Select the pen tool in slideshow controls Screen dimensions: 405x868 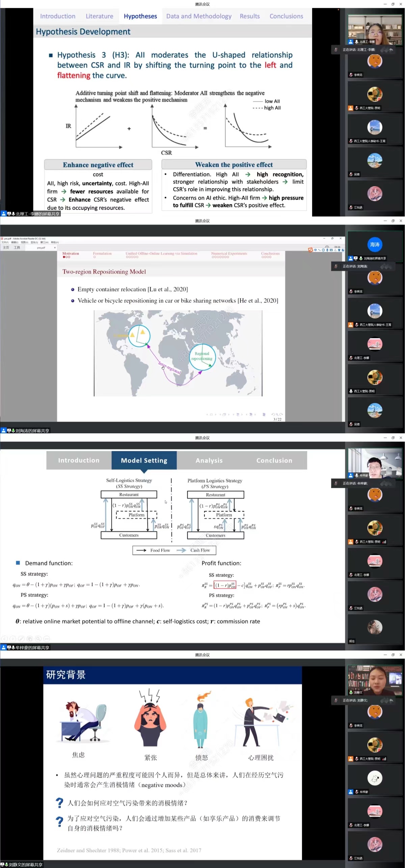21,638
